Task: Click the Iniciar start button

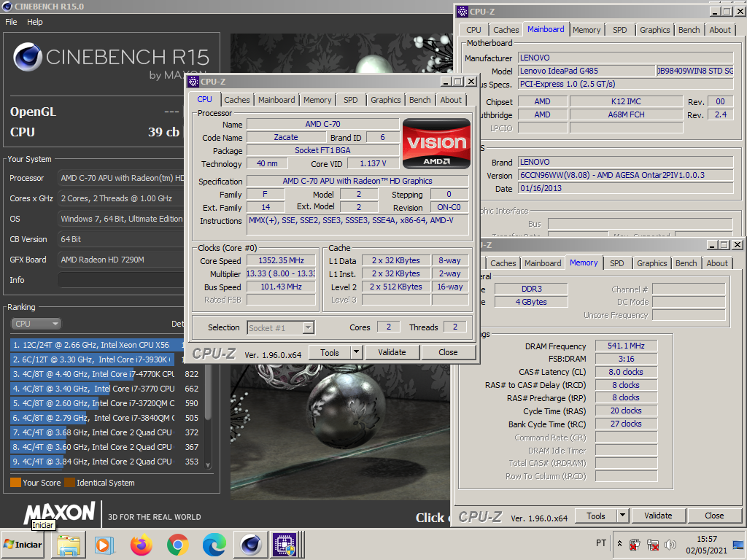Action: pos(23,544)
